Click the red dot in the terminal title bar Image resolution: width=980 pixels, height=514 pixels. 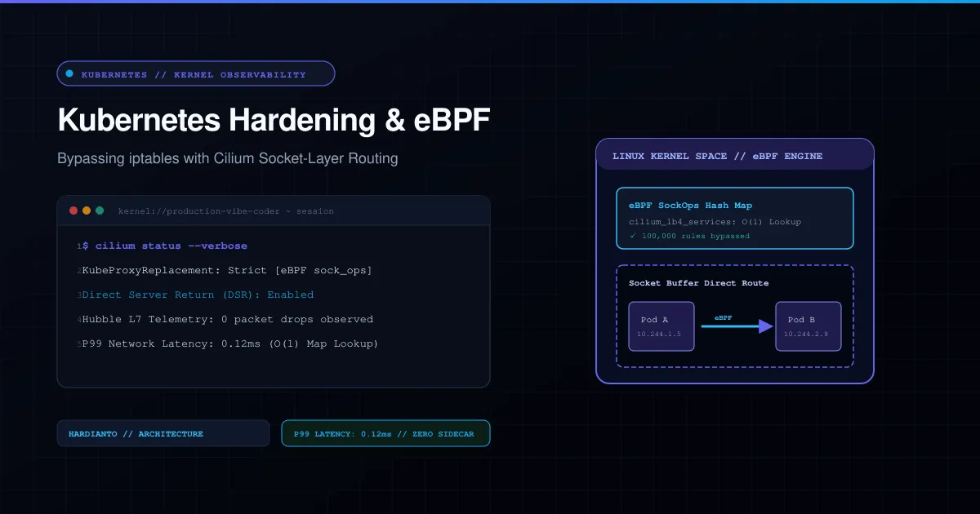pyautogui.click(x=73, y=210)
